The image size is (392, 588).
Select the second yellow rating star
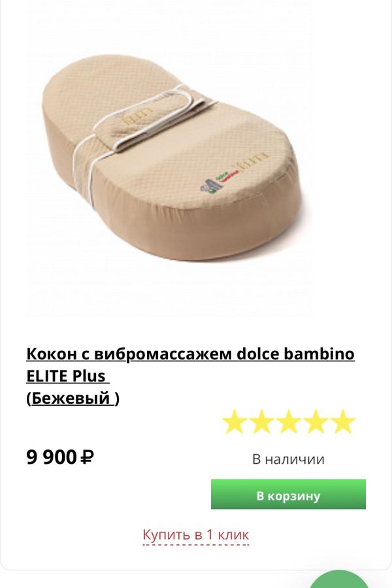(261, 421)
